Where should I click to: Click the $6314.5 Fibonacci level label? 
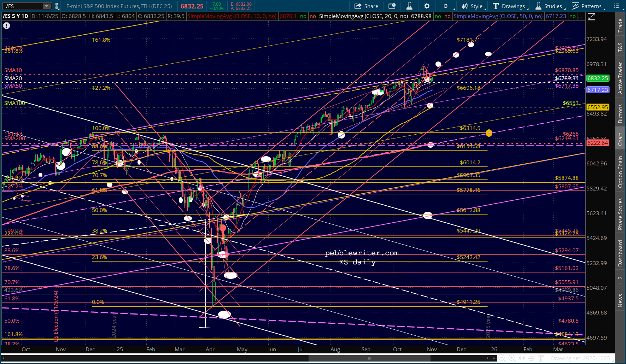pos(470,128)
